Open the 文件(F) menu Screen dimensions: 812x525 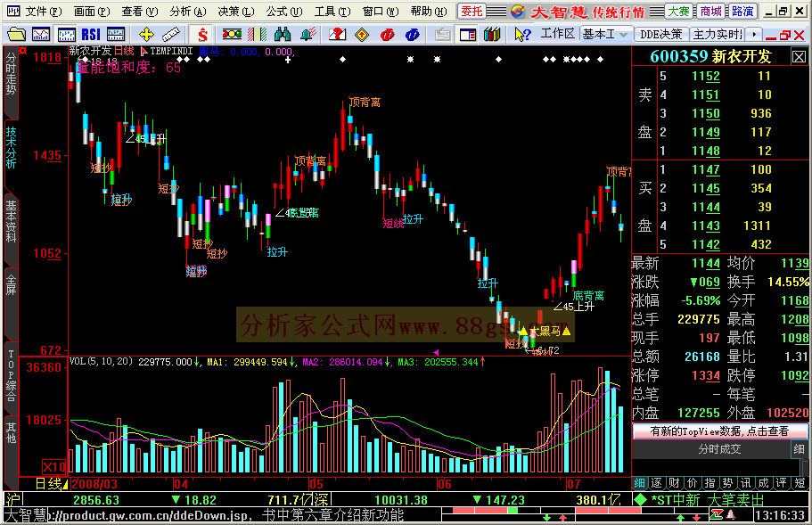click(43, 12)
